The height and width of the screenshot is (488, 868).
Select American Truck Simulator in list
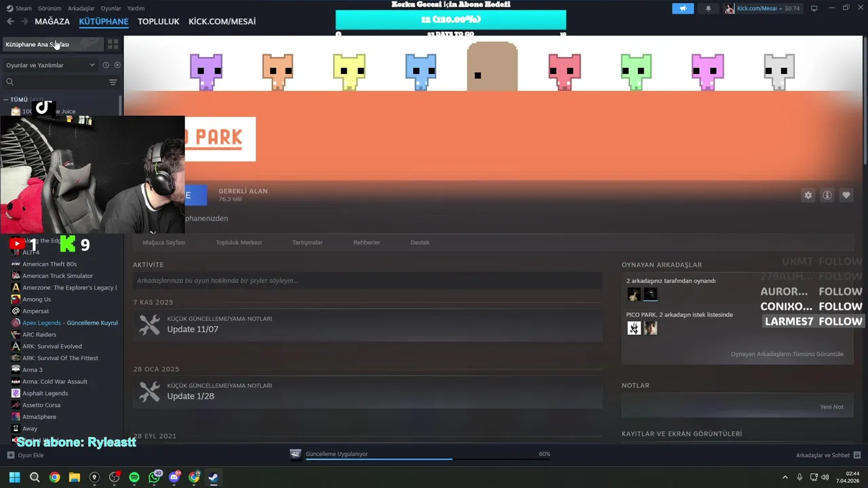point(58,276)
